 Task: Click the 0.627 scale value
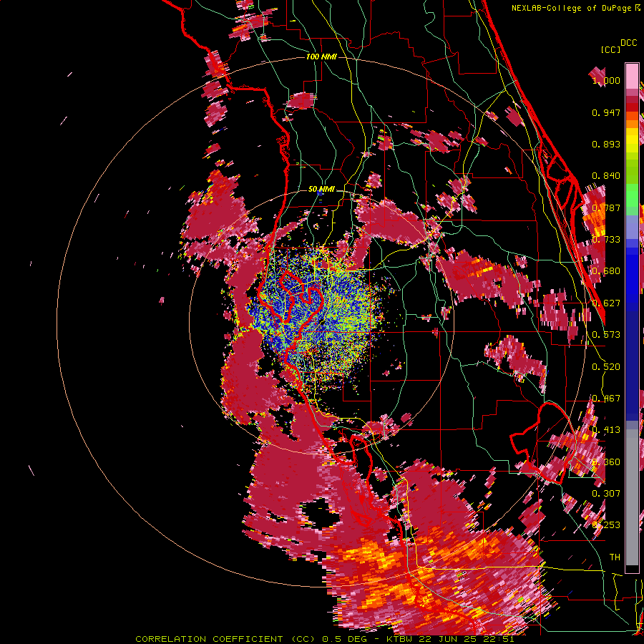coord(606,303)
